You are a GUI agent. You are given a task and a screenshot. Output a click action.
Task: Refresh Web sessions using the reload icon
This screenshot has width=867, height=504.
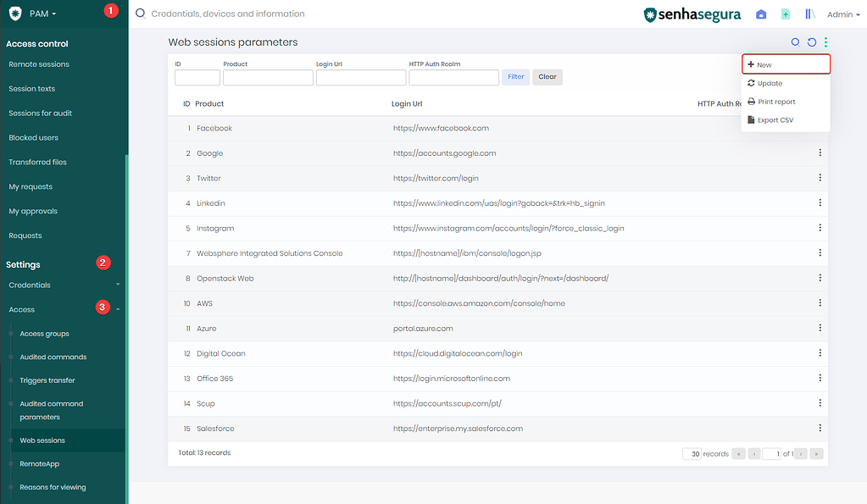812,42
